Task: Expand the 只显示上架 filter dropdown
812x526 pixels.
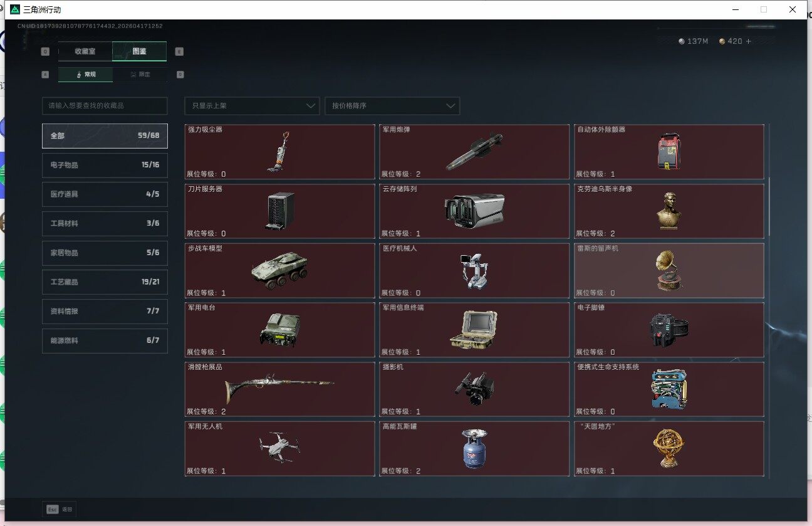Action: [x=252, y=106]
